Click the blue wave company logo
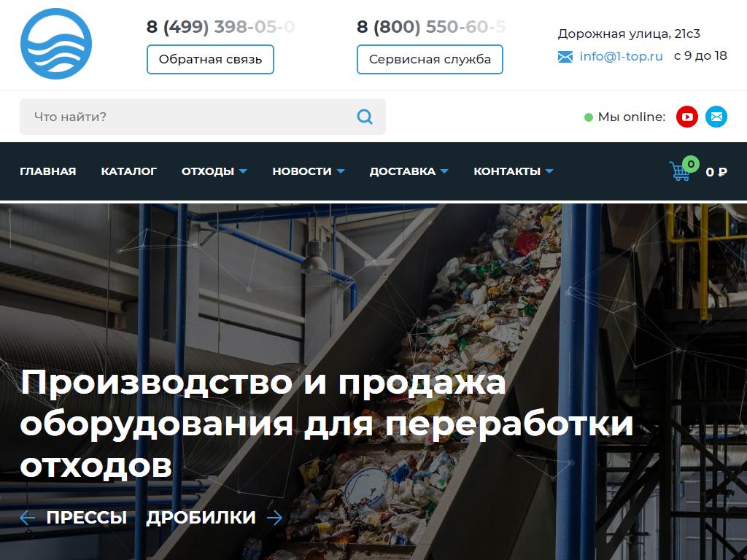The width and height of the screenshot is (747, 560). [x=56, y=44]
